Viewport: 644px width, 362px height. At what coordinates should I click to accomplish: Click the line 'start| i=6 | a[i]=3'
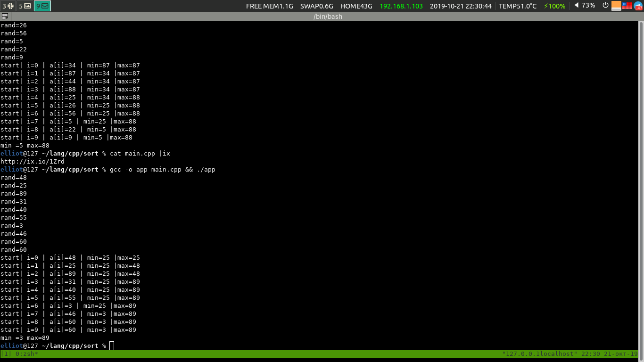coord(68,306)
